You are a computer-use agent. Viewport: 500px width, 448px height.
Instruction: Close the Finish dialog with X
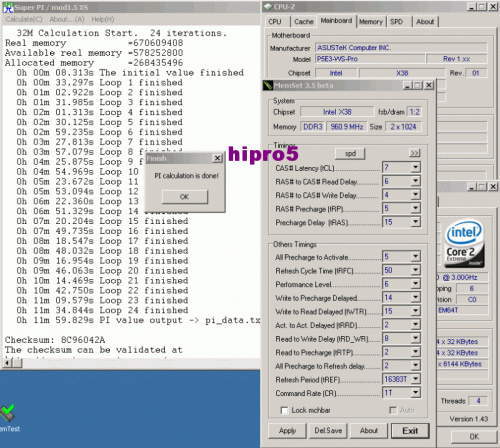tap(217, 158)
